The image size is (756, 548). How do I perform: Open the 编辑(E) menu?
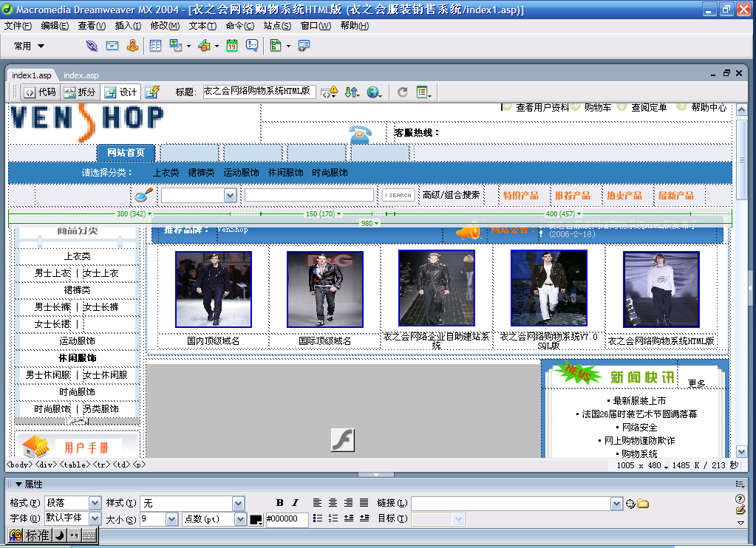point(55,26)
